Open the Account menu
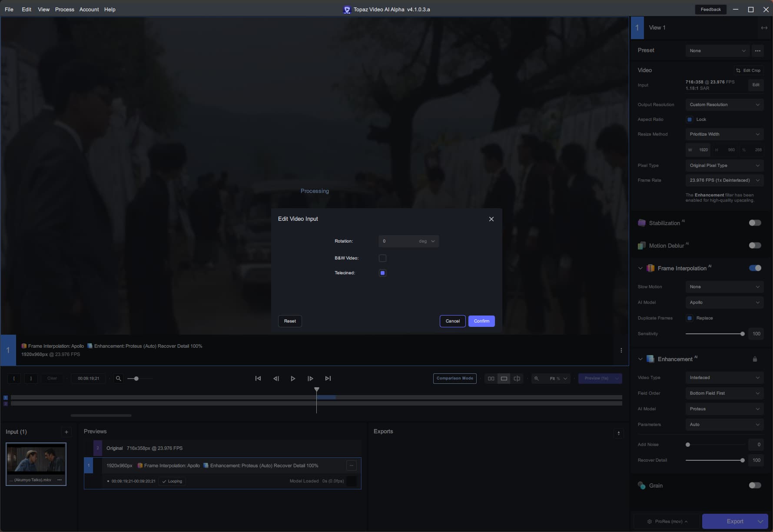Viewport: 773px width, 532px height. (89, 9)
